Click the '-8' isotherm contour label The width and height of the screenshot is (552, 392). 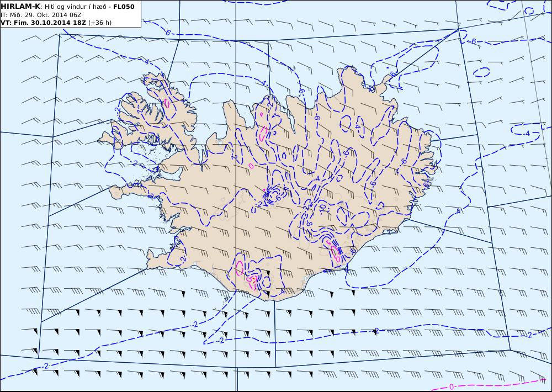point(309,223)
